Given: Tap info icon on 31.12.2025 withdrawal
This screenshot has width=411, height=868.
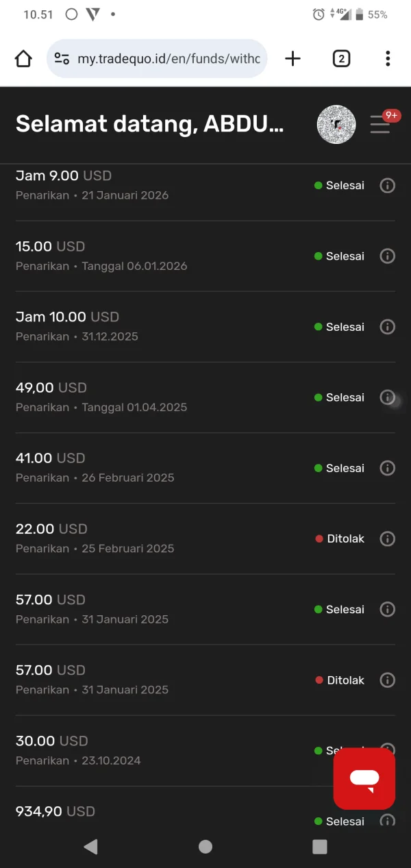Looking at the screenshot, I should (x=388, y=327).
